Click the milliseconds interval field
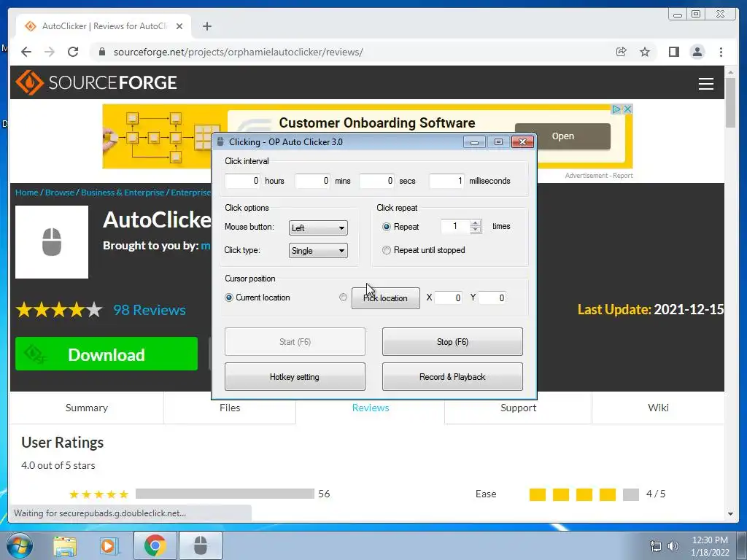The width and height of the screenshot is (747, 560). (446, 181)
